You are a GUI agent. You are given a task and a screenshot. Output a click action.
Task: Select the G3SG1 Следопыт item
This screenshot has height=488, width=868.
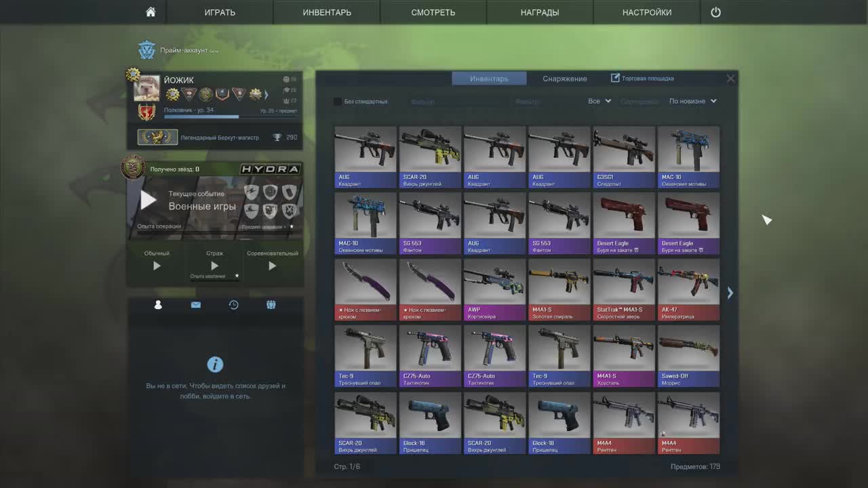(x=624, y=157)
